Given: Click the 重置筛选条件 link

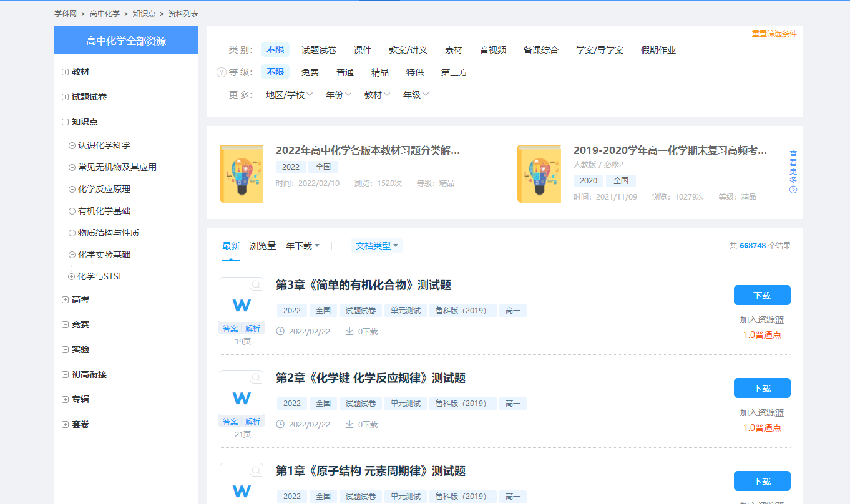Looking at the screenshot, I should (x=774, y=34).
